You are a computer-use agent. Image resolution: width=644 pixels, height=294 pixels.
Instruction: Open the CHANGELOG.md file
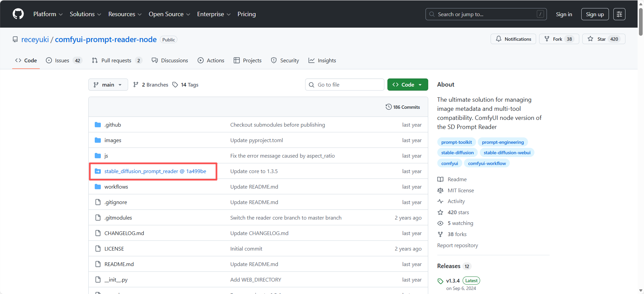click(124, 233)
